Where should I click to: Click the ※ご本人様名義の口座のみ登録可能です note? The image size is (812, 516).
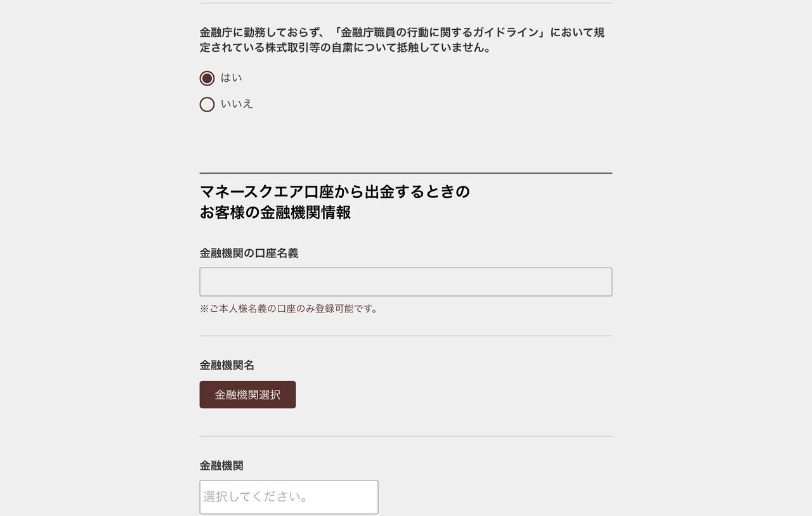[x=289, y=309]
